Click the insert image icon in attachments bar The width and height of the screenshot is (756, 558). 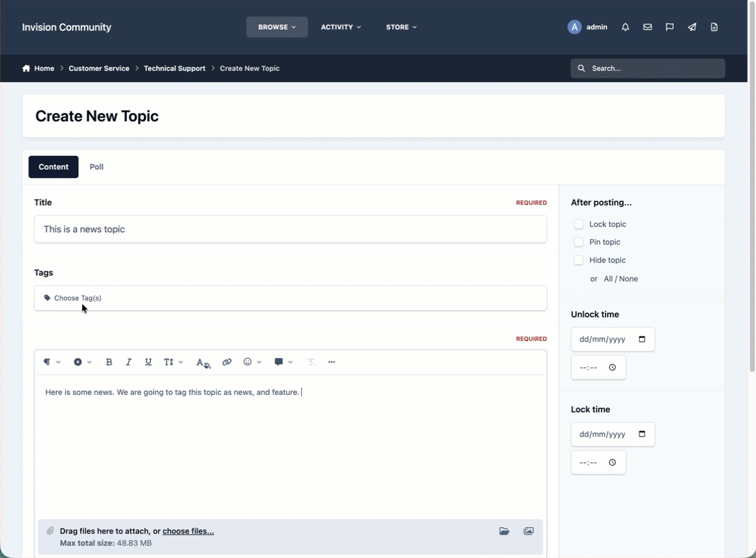tap(528, 531)
